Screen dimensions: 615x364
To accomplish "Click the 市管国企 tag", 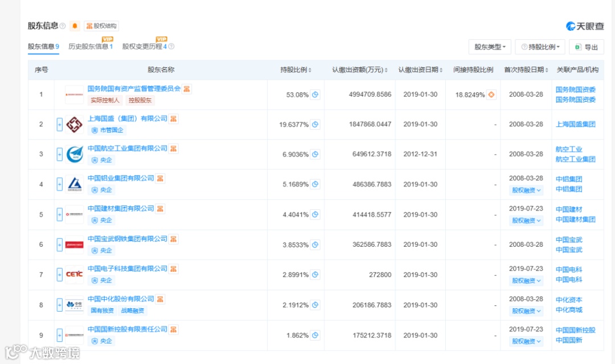I will coord(108,130).
